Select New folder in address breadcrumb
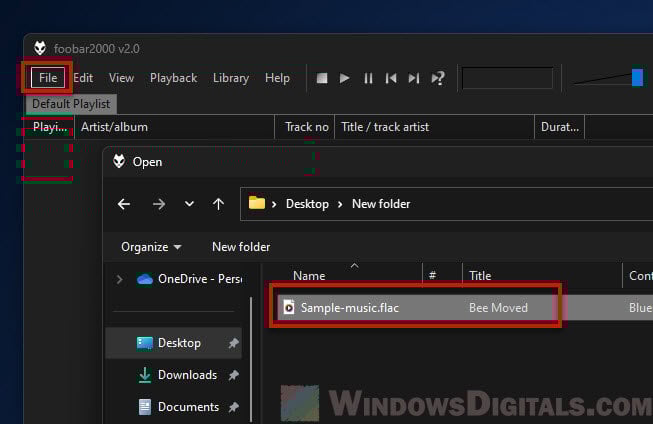 (381, 204)
